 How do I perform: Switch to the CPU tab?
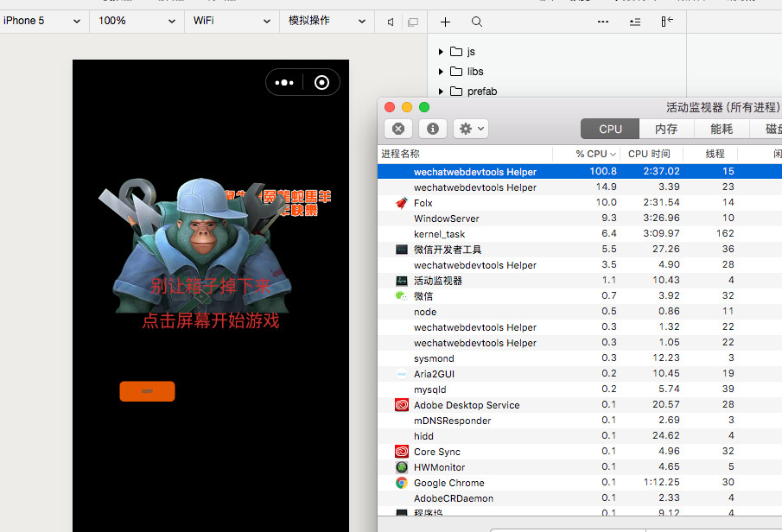(610, 130)
